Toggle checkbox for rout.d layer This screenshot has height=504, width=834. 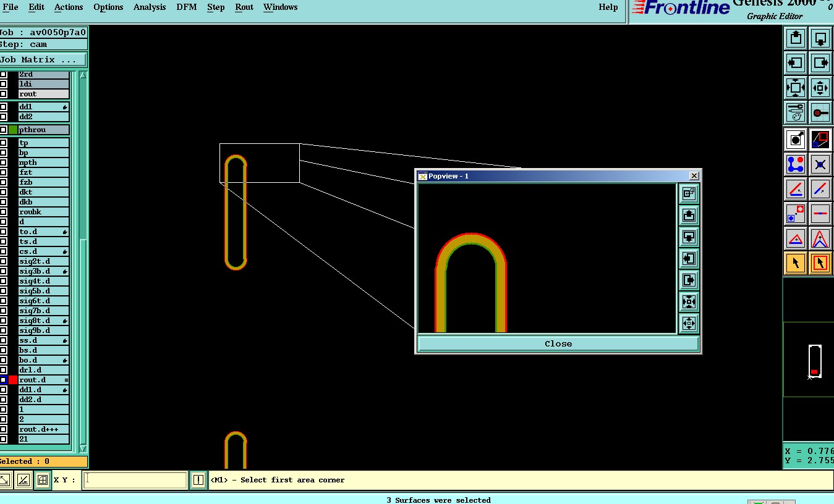click(3, 380)
